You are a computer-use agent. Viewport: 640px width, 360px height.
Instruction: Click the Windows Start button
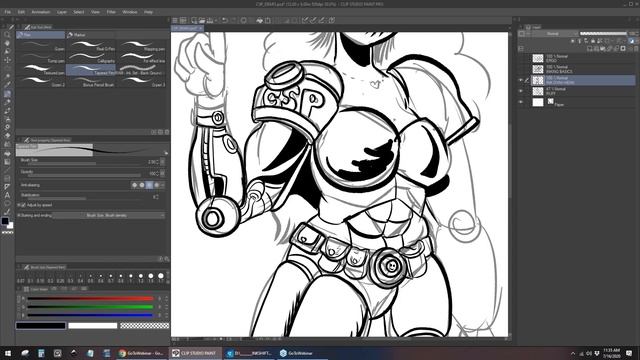click(x=8, y=353)
